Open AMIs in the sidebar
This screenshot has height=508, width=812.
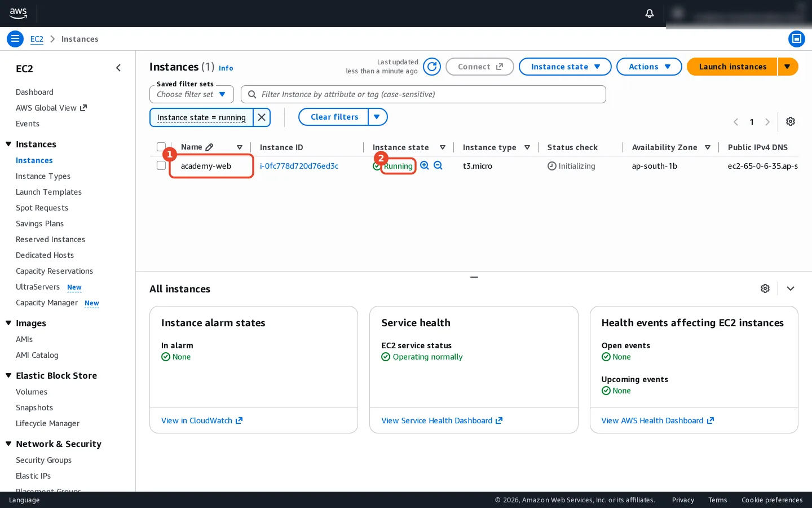pyautogui.click(x=24, y=339)
